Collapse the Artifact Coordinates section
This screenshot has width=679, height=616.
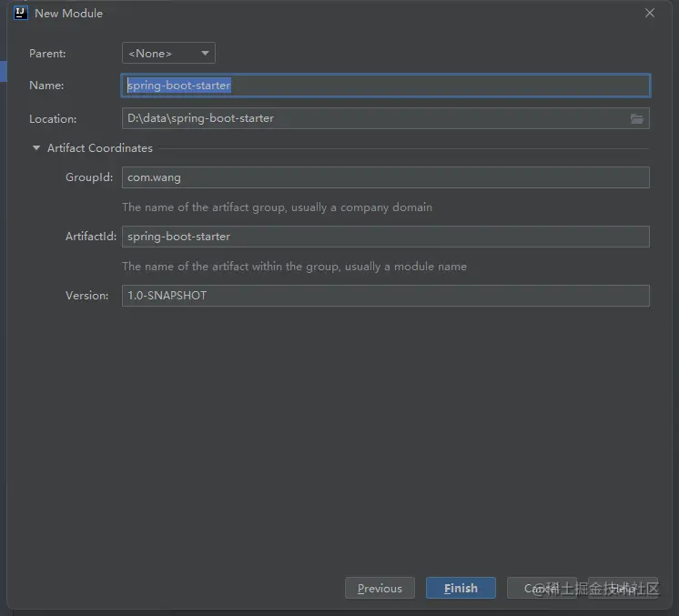[36, 148]
